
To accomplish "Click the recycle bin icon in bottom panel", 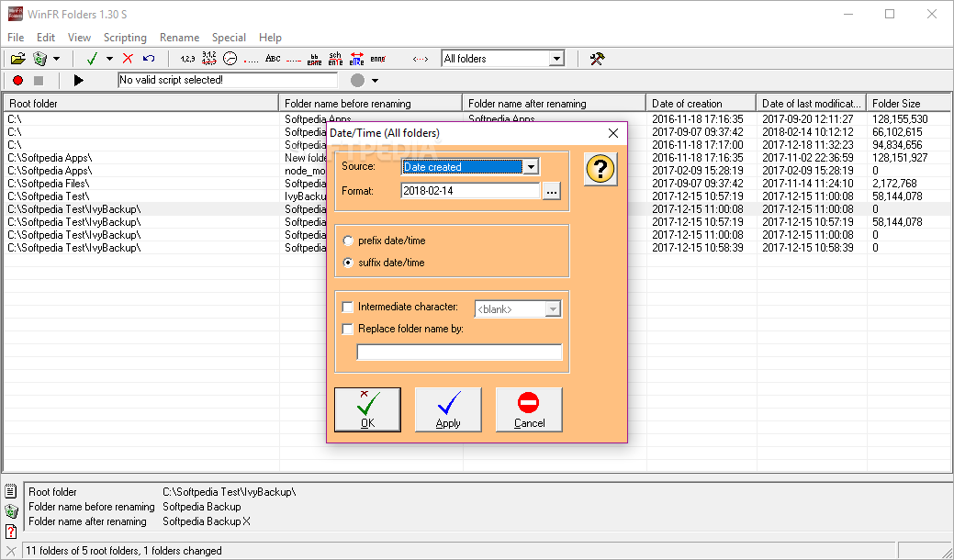I will 11,510.
